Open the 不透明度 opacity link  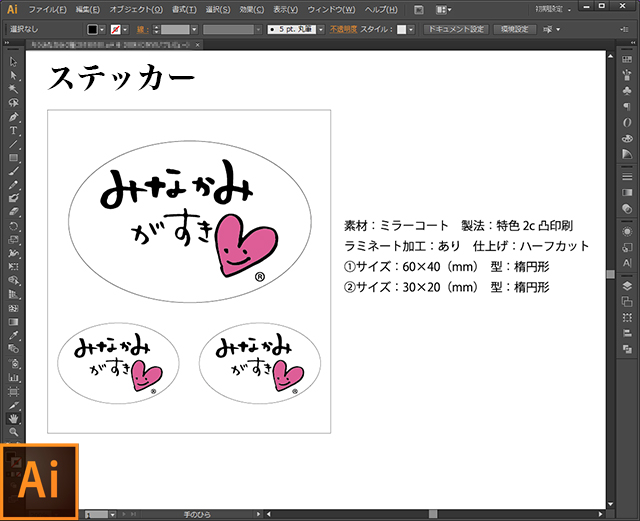click(x=343, y=29)
